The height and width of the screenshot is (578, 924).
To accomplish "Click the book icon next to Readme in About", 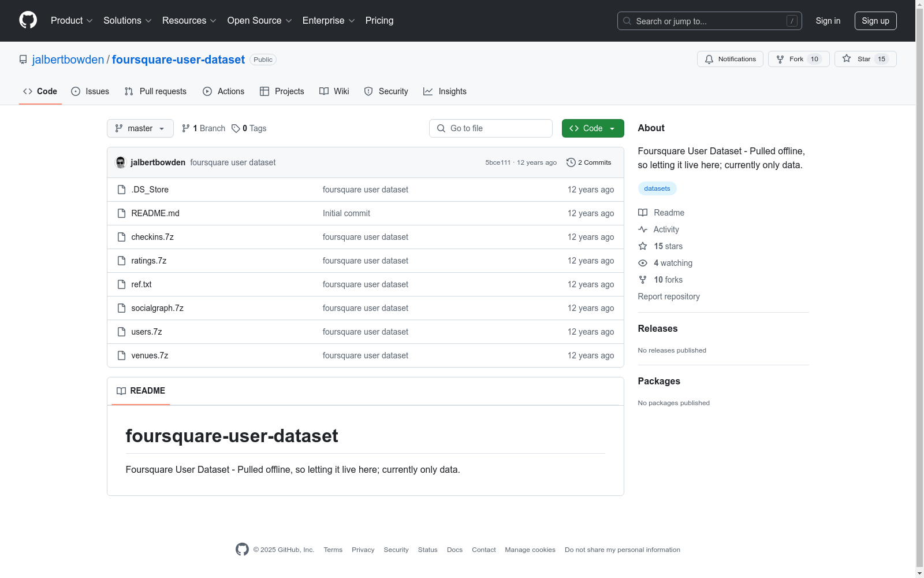I will [643, 213].
